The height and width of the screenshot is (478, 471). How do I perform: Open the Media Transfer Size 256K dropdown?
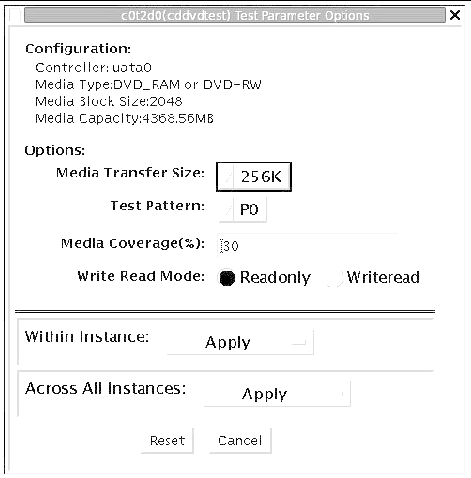pos(254,177)
